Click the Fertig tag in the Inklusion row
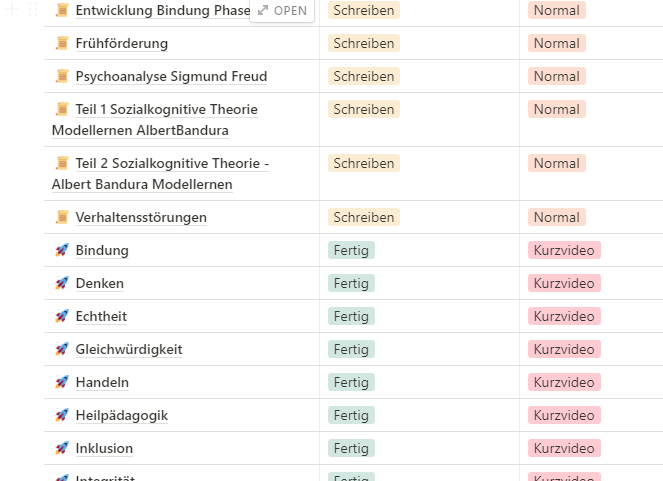The width and height of the screenshot is (663, 481). tap(351, 448)
